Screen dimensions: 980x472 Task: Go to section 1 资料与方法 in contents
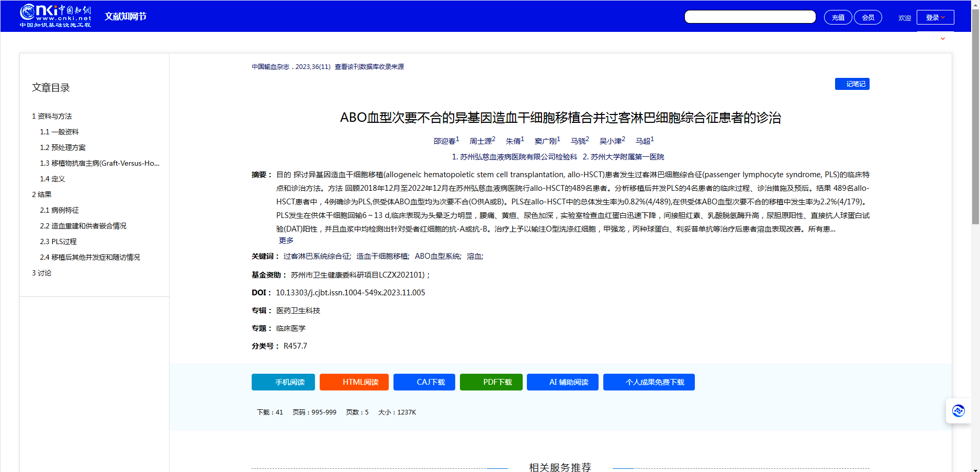52,116
